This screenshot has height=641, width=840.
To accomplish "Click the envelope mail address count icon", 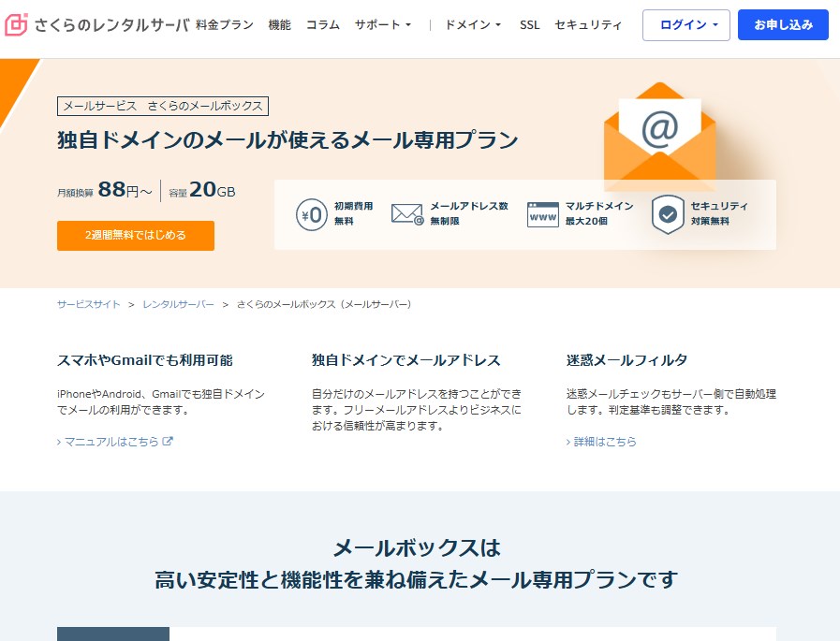I will click(407, 214).
